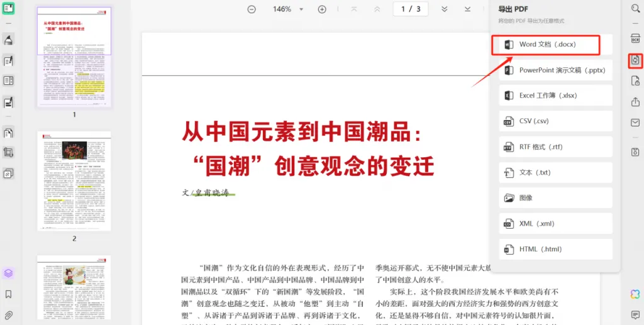This screenshot has height=325, width=644.
Task: Click the 146% zoom value
Action: click(282, 9)
